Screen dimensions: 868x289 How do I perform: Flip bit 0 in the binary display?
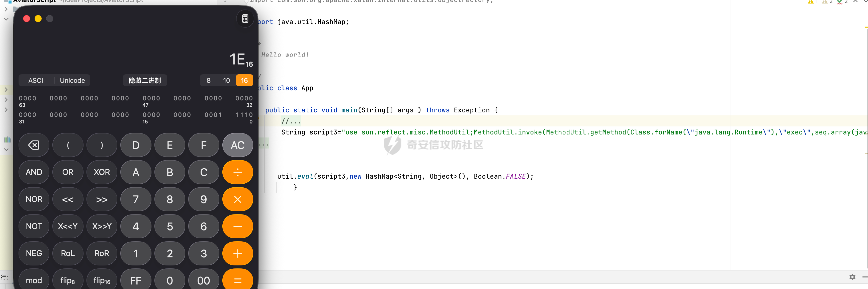(251, 115)
